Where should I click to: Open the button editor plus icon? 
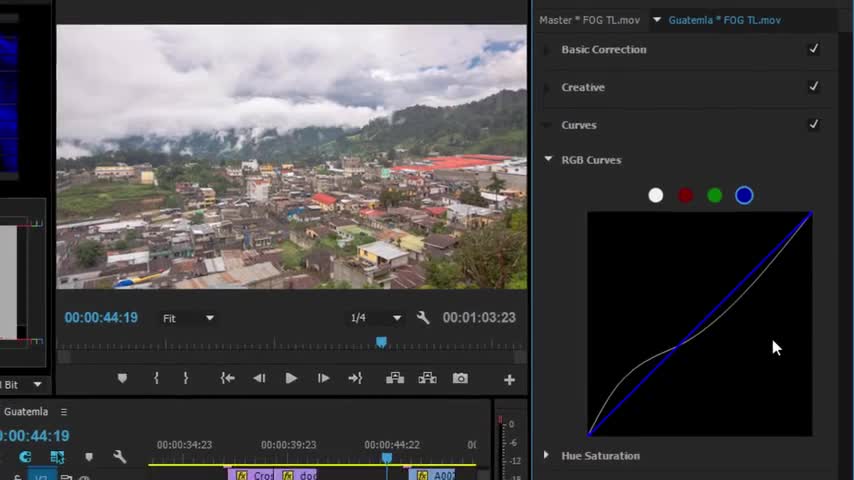click(509, 380)
